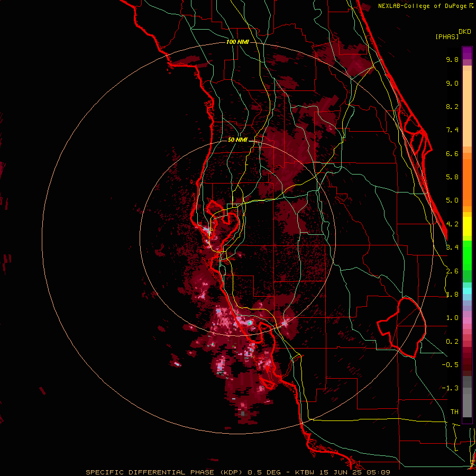The image size is (476, 476).
Task: Select the 9.0 scale value
Action: point(452,83)
